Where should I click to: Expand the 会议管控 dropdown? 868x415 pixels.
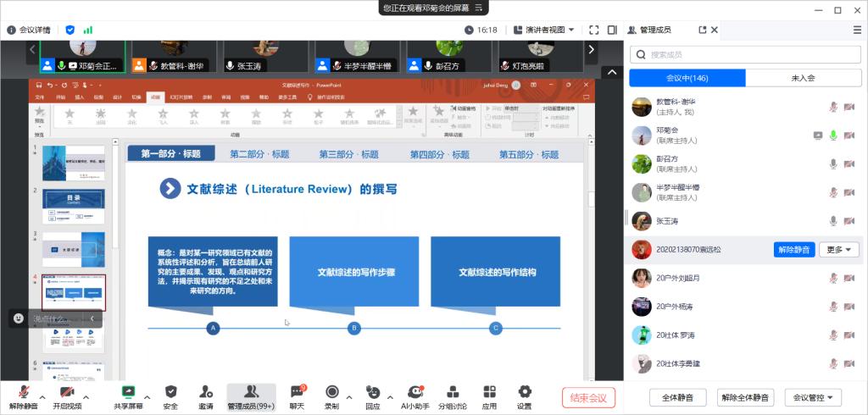(x=813, y=397)
